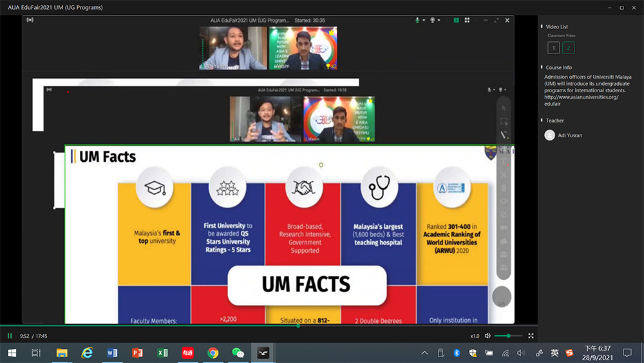Open Windows notification center
This screenshot has height=363, width=644.
627,353
